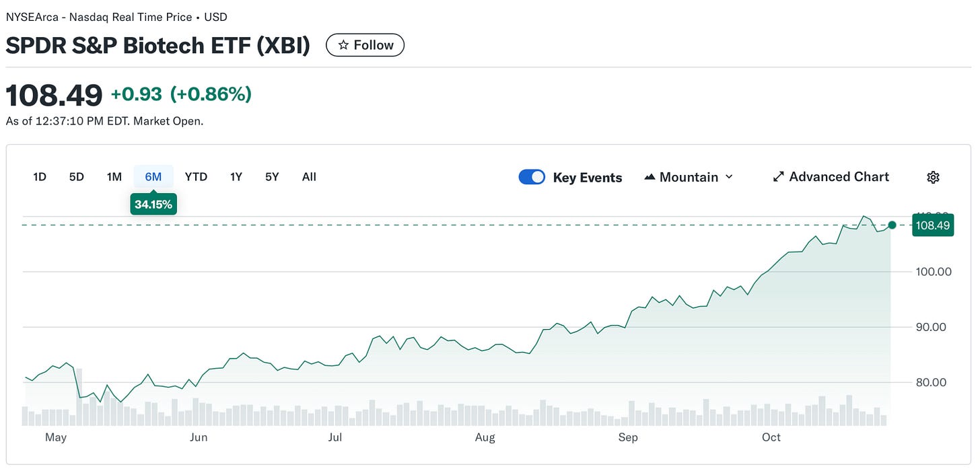The width and height of the screenshot is (980, 471).
Task: Click the tall volume bar in early May
Action: 79,397
